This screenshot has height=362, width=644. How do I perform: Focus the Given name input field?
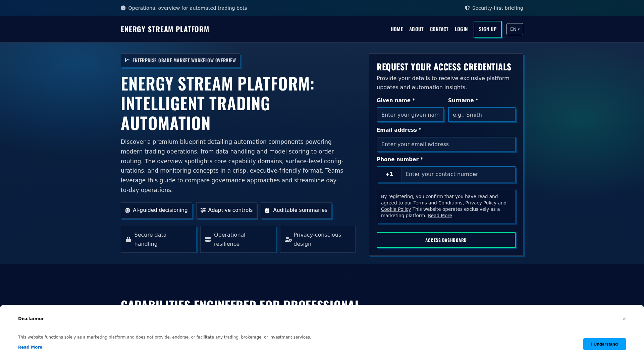[x=410, y=115]
